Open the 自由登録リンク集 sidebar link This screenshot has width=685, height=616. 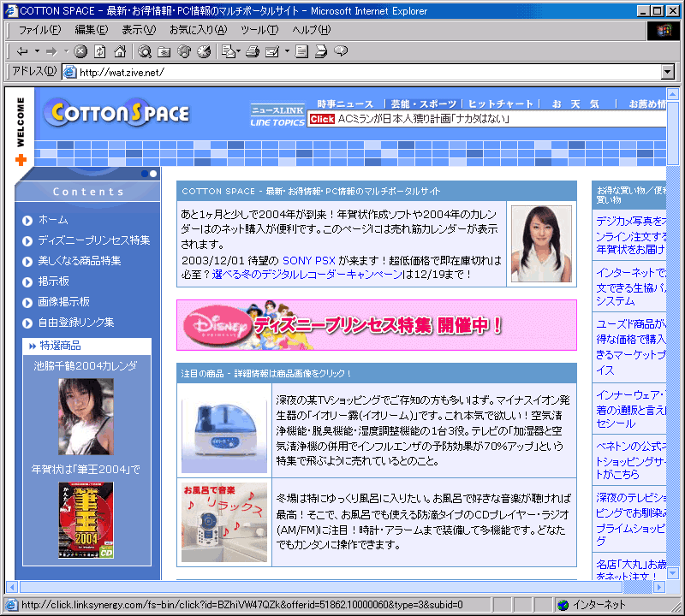[76, 323]
